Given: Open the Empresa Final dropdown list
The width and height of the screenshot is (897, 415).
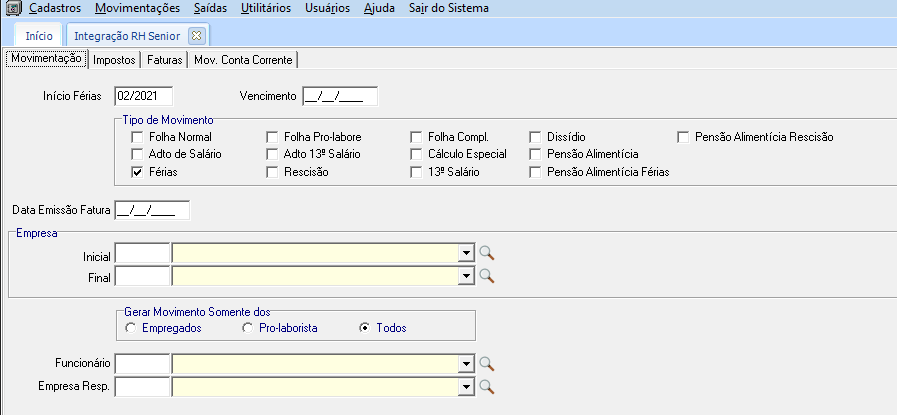Looking at the screenshot, I should tap(465, 276).
